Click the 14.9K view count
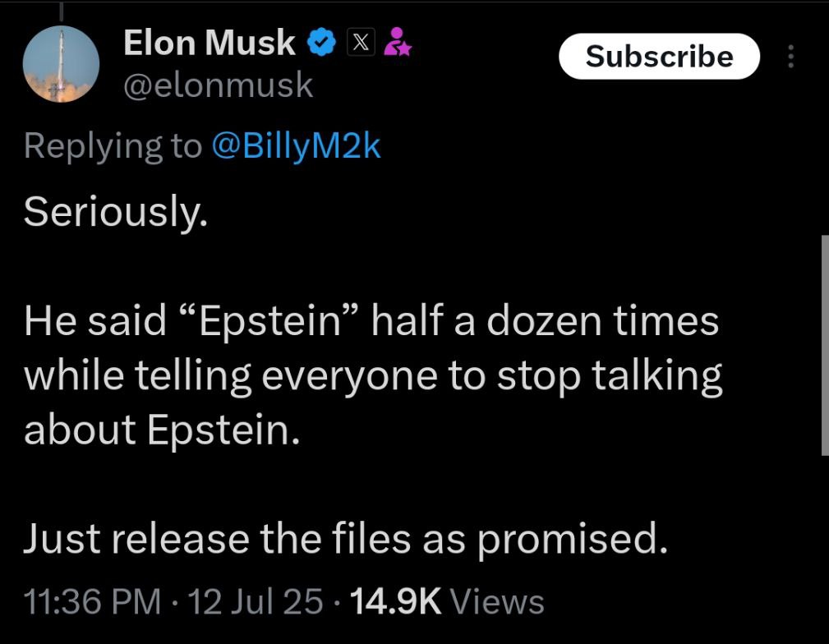The height and width of the screenshot is (644, 829). point(395,601)
